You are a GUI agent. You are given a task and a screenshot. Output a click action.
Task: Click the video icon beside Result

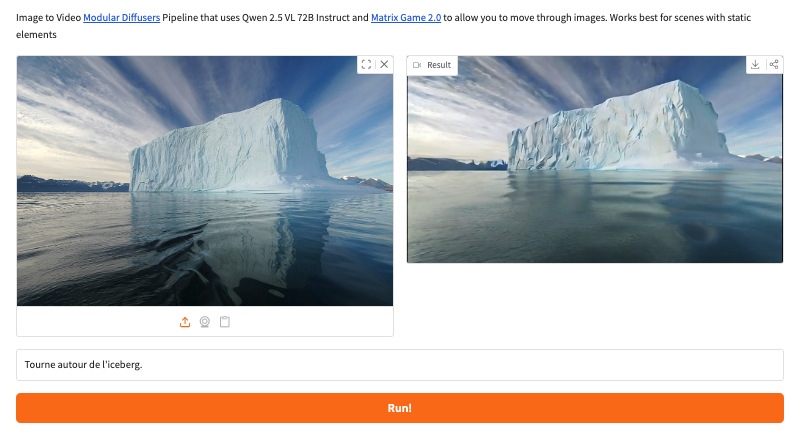tap(417, 65)
